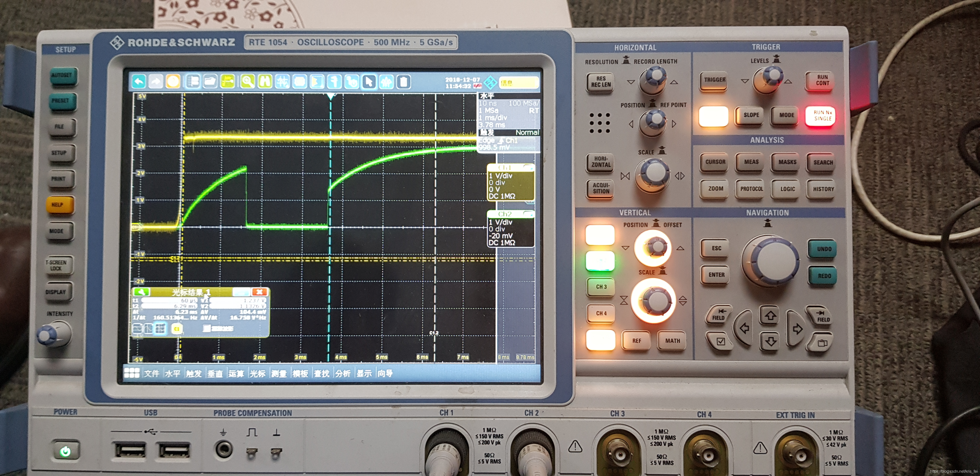Tap the V1 field showing 1.237 V
Viewport: 980px width, 476px height.
[x=238, y=300]
